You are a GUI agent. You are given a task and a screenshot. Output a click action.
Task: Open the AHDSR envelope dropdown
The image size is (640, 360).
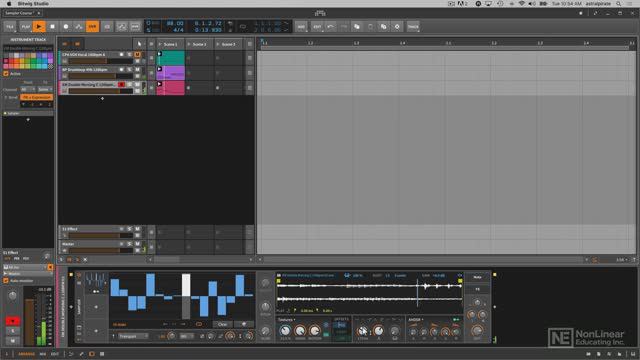tap(416, 320)
